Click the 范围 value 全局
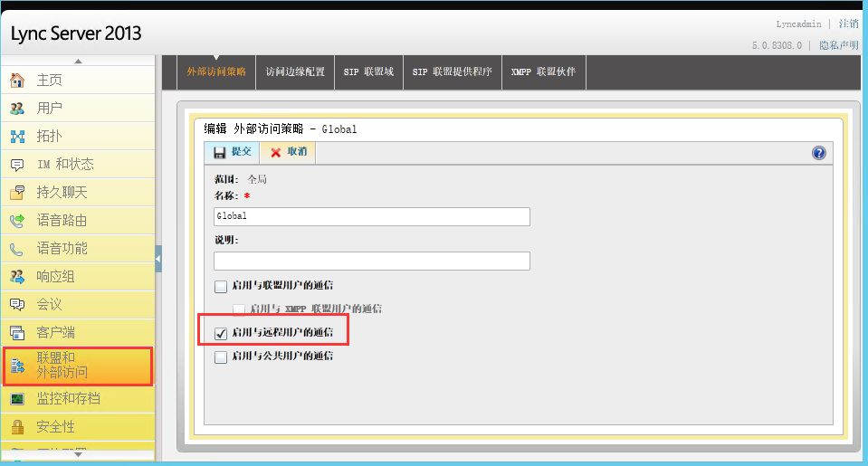This screenshot has height=466, width=868. click(x=257, y=179)
